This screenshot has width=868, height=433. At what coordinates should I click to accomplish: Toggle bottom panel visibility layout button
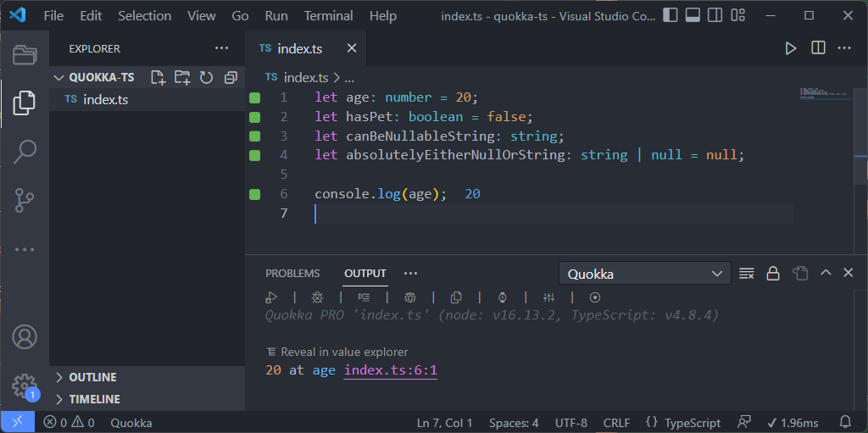tap(693, 15)
